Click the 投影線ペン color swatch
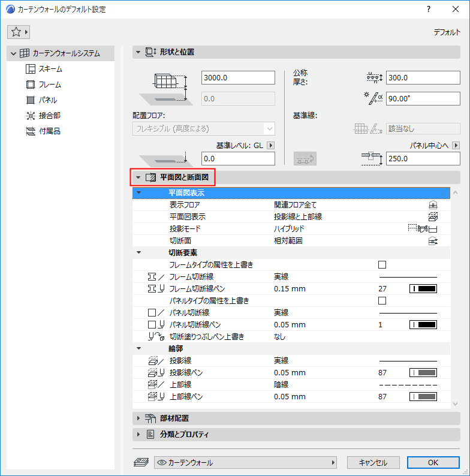Image resolution: width=470 pixels, height=476 pixels. pyautogui.click(x=423, y=373)
